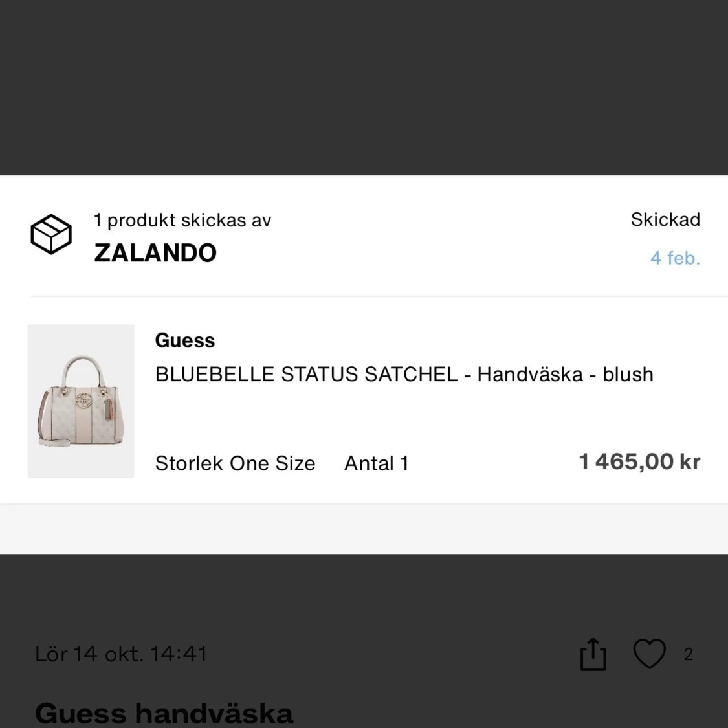Image resolution: width=728 pixels, height=728 pixels.
Task: Click the Lör 14 okt. 14:41 timestamp
Action: (121, 654)
